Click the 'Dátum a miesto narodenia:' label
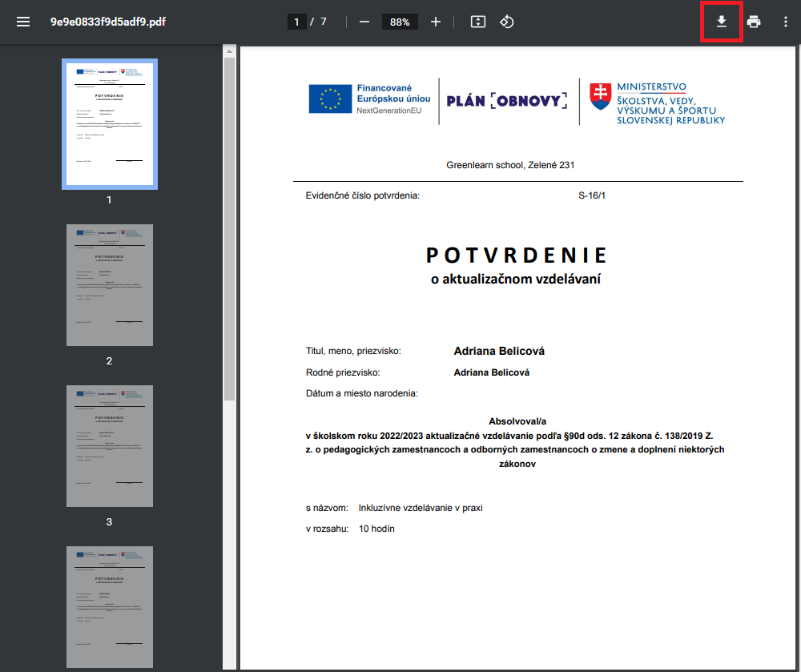This screenshot has width=801, height=672. click(362, 394)
